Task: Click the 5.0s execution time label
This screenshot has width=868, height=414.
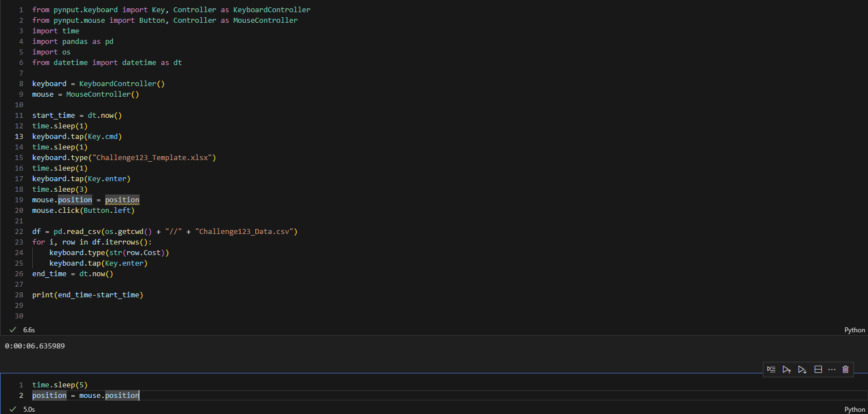Action: click(29, 410)
